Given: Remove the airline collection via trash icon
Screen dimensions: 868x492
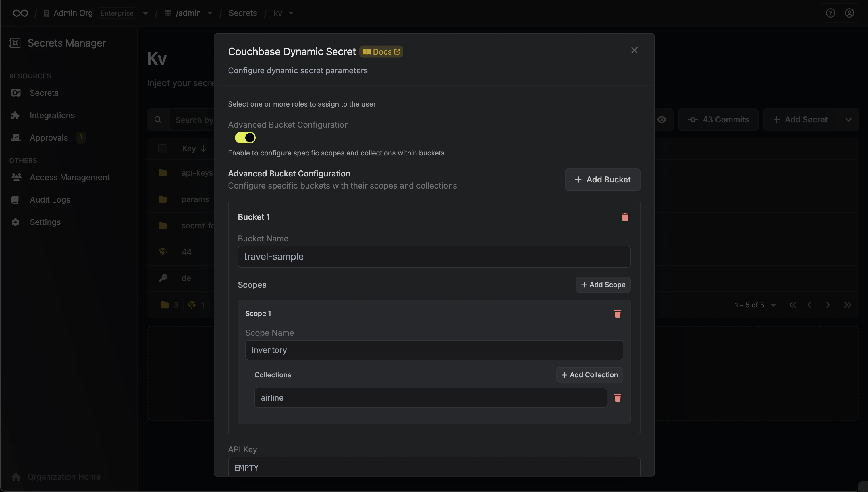Looking at the screenshot, I should coord(618,398).
